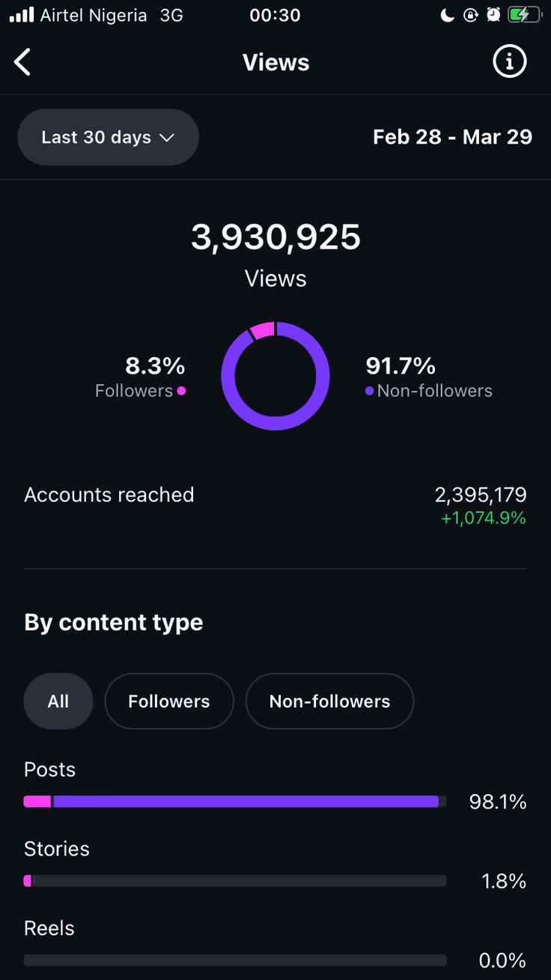This screenshot has height=980, width=551.
Task: Tap the 8.3% Followers label
Action: point(141,377)
